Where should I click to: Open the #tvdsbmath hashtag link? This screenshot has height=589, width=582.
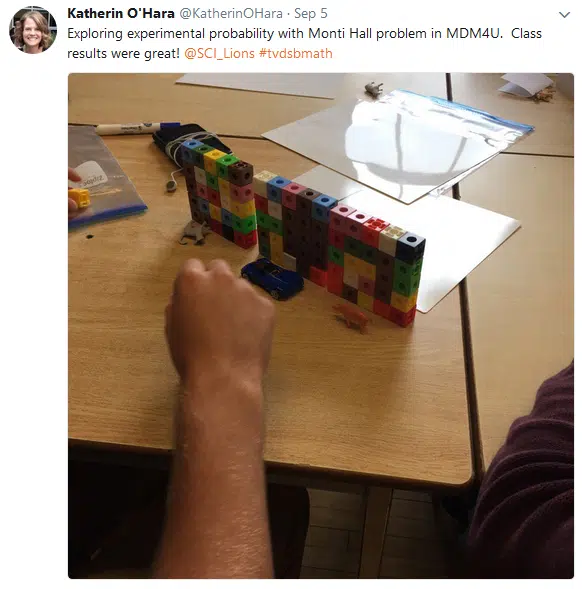click(x=296, y=53)
